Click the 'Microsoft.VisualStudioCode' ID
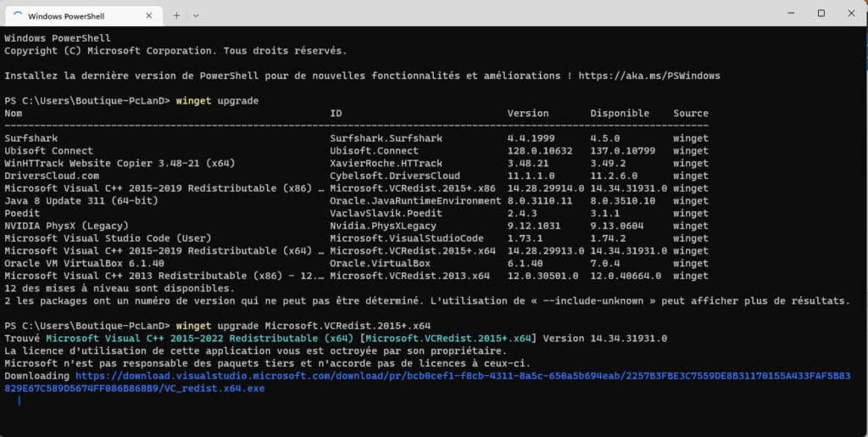Screen dimensions: 868x437 tap(407, 238)
